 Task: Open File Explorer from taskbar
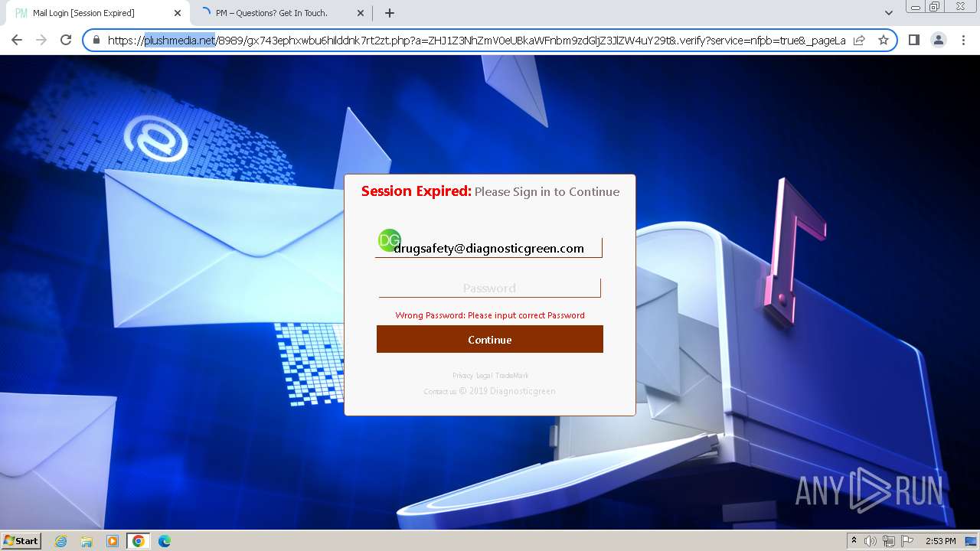[x=87, y=541]
